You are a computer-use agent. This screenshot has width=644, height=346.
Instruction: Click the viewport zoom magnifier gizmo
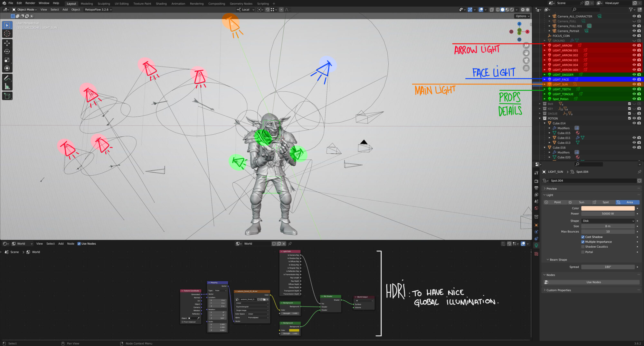click(x=526, y=45)
